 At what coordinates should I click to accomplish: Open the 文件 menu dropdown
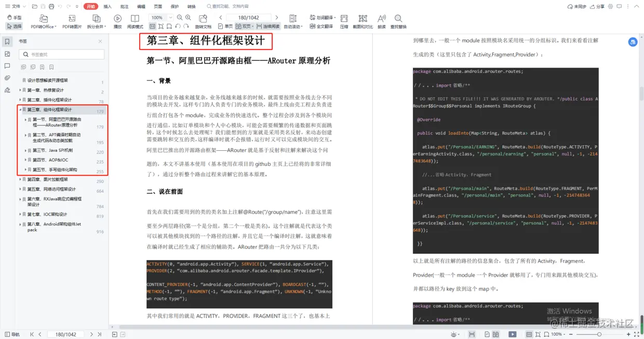[x=15, y=6]
